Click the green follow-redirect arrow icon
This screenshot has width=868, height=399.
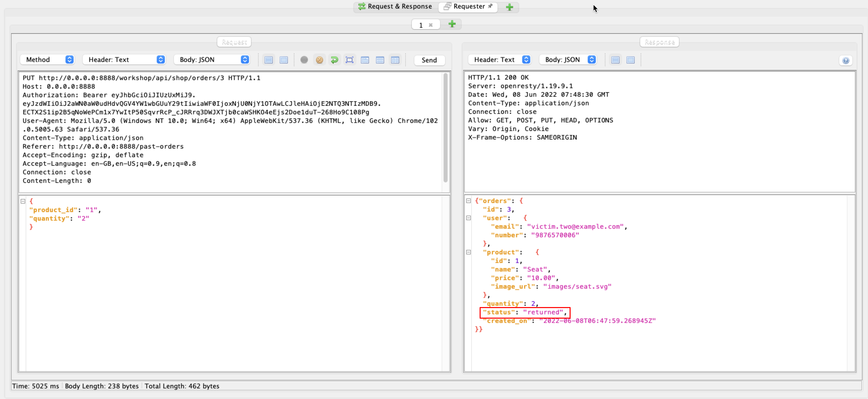pos(334,60)
